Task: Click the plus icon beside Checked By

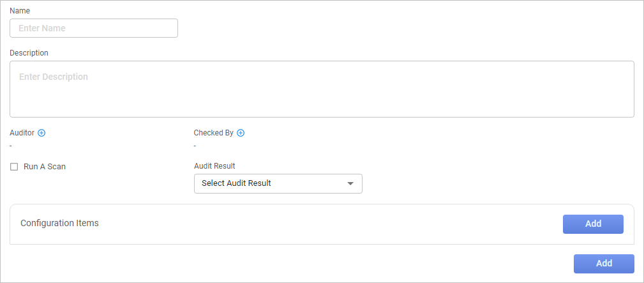Action: point(241,133)
